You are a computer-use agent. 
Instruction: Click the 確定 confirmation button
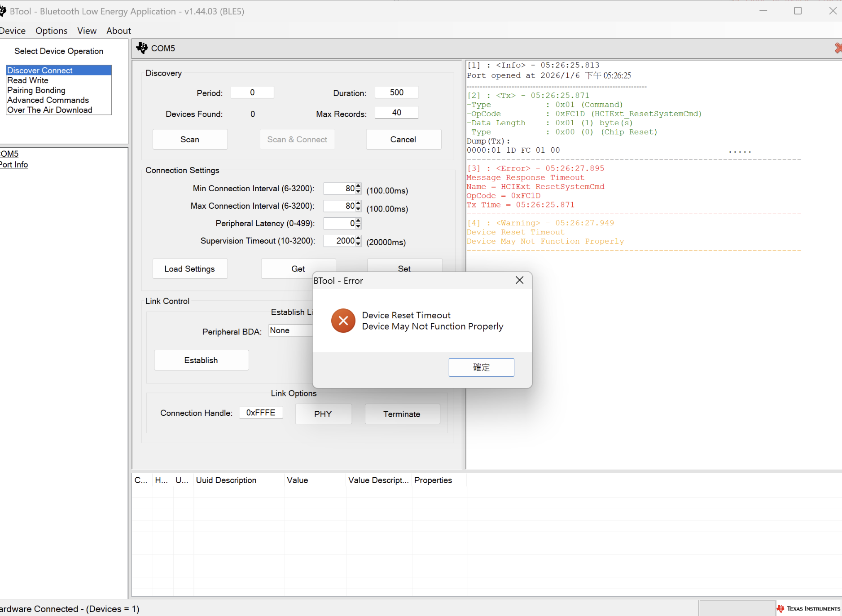pos(481,367)
